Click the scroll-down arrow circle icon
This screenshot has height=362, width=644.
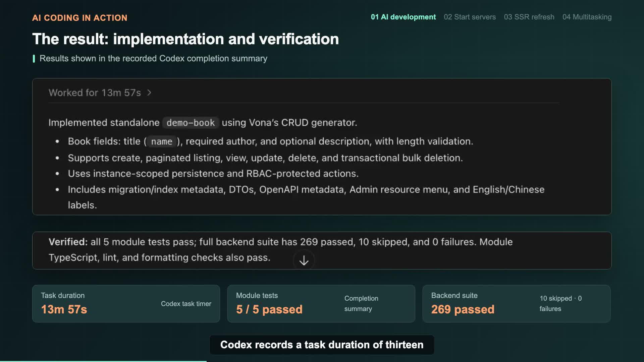click(x=304, y=260)
